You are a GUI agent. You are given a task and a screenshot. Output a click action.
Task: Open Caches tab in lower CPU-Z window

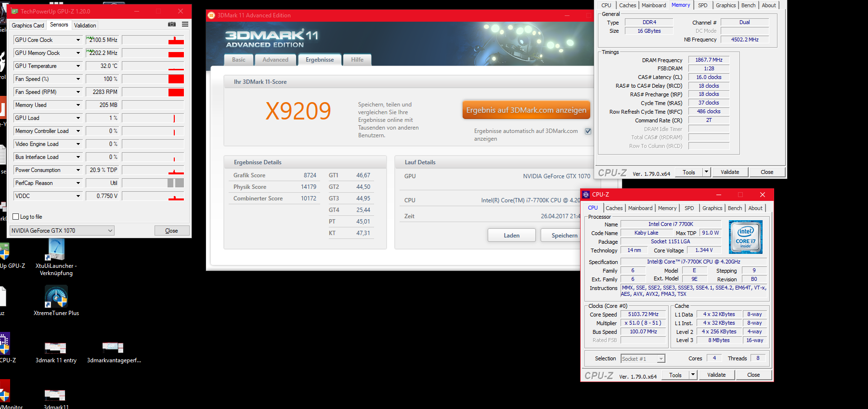pyautogui.click(x=614, y=208)
